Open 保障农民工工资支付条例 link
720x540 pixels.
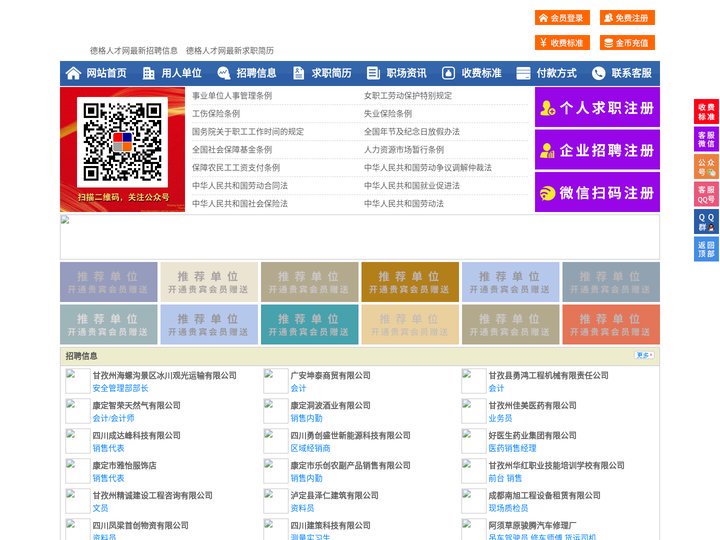pos(236,168)
